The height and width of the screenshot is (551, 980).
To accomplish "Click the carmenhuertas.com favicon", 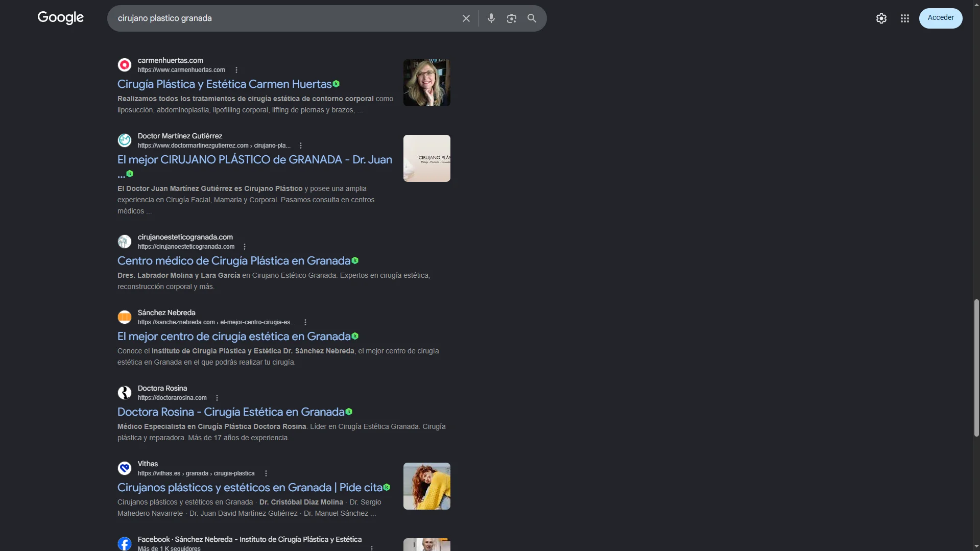I will [125, 65].
